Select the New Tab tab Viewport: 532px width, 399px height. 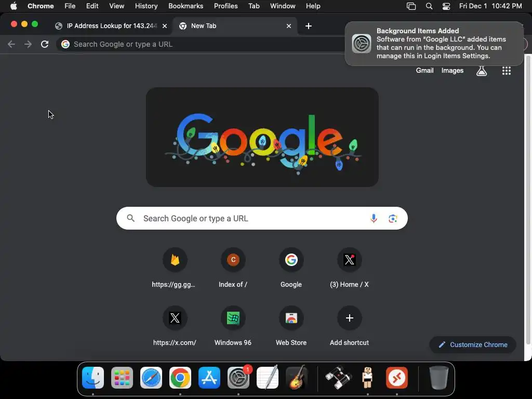[235, 26]
